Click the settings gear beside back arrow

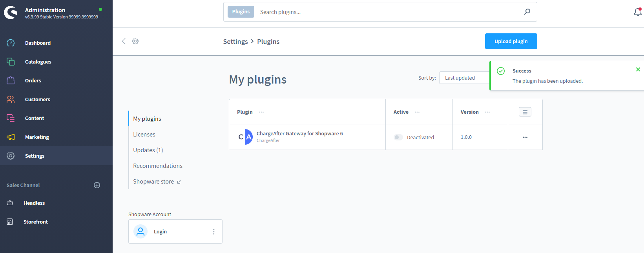coord(135,41)
